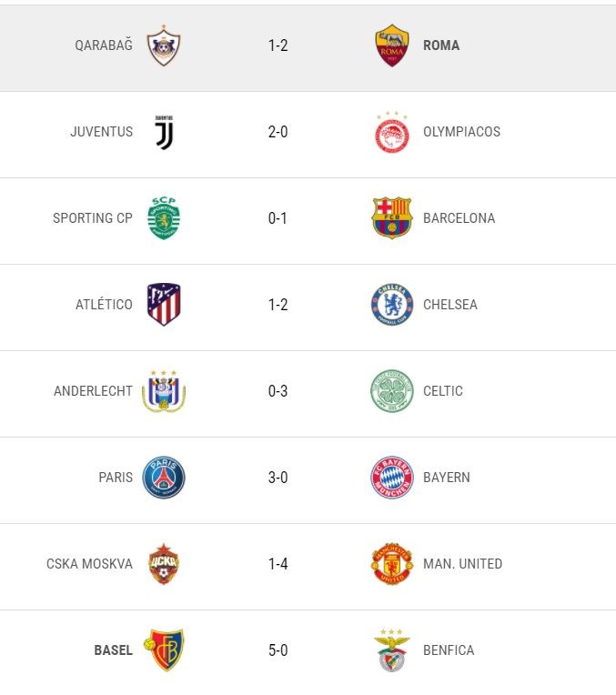The width and height of the screenshot is (616, 695).
Task: Click the Olympiacos club crest
Action: [392, 132]
